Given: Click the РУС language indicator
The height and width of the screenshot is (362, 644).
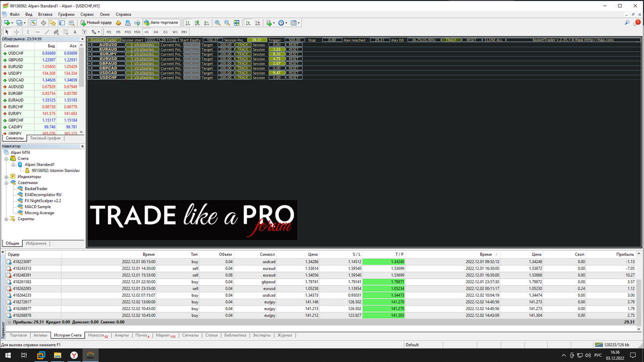Looking at the screenshot, I should (598, 355).
